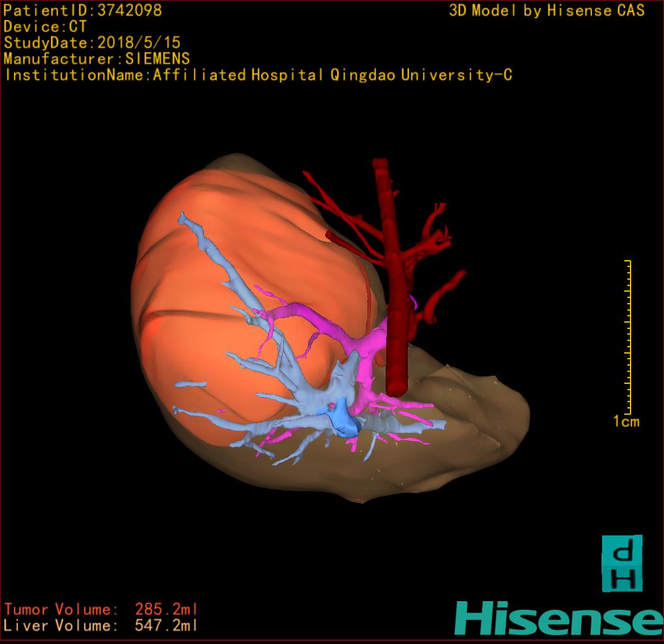Image resolution: width=664 pixels, height=644 pixels.
Task: Click the teal dH logo icon
Action: coord(622,563)
